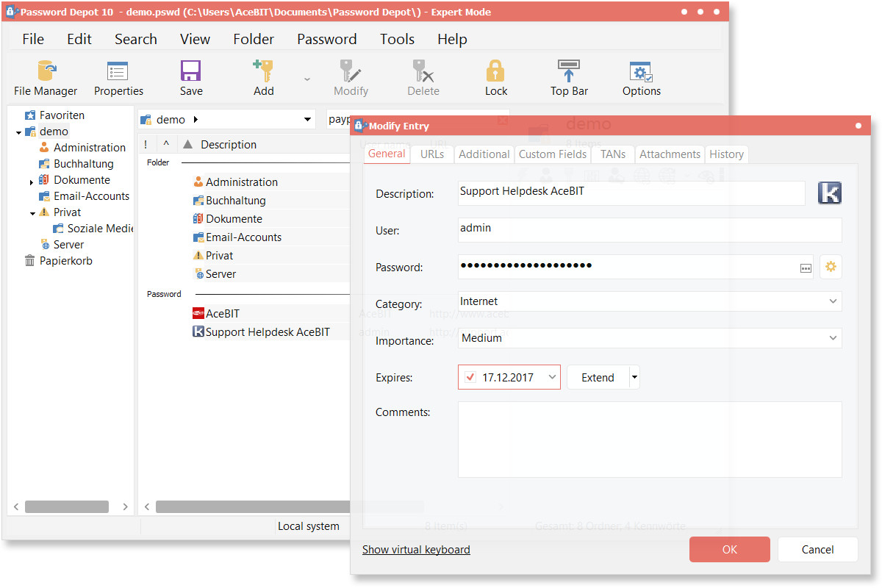Open the Add button dropdown arrow
Screen dimensions: 882x588
click(x=307, y=79)
